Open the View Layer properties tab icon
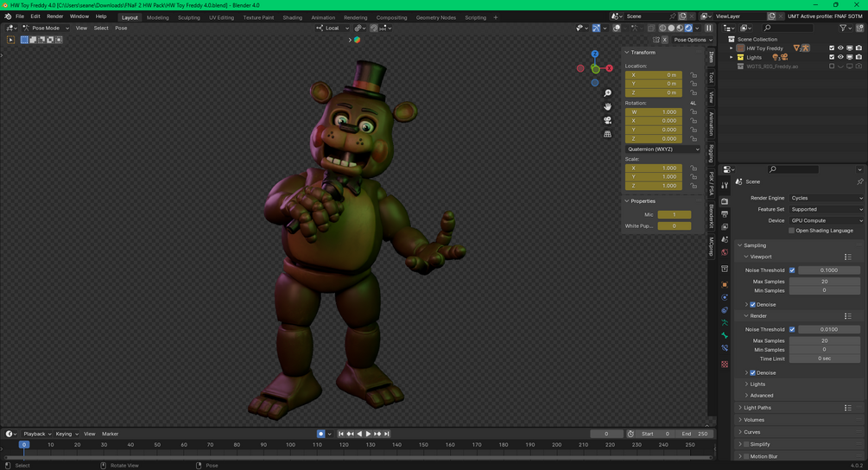 [x=725, y=226]
